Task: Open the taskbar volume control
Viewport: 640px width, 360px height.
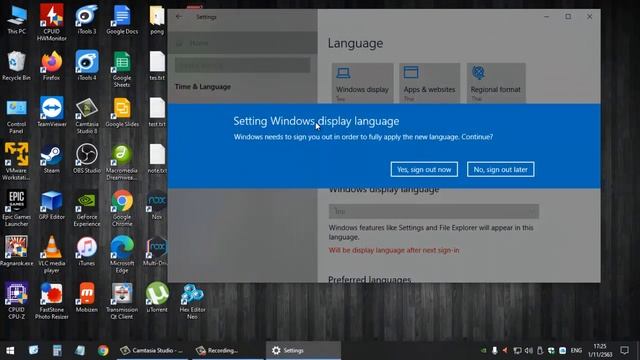Action: pos(529,351)
